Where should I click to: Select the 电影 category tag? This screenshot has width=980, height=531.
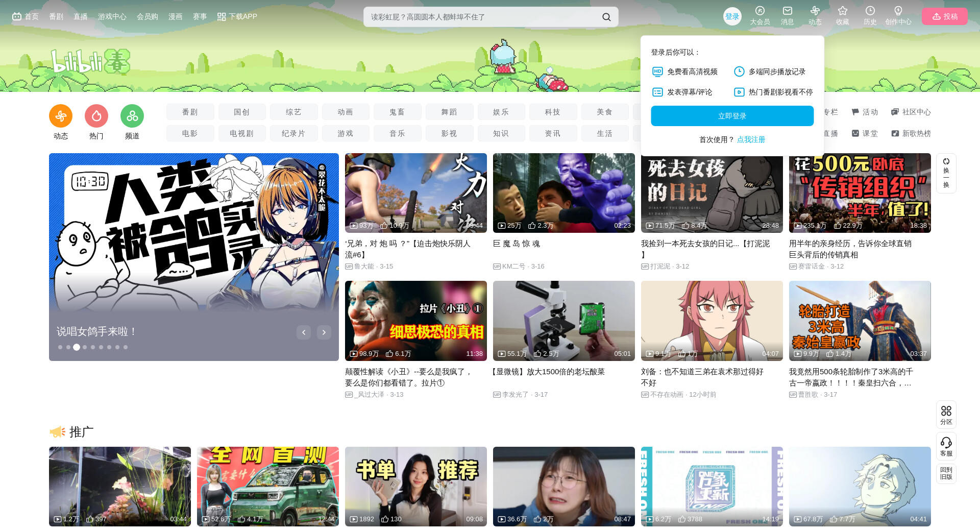[x=190, y=133]
